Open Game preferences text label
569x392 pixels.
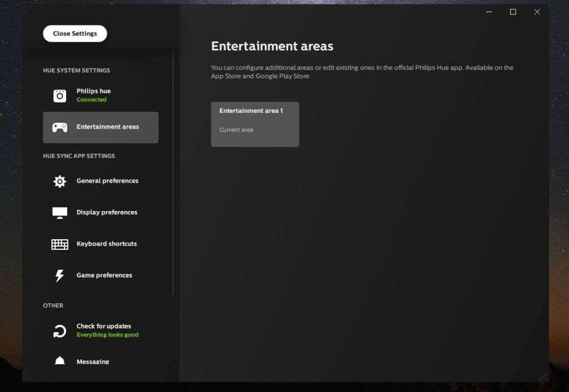click(104, 275)
